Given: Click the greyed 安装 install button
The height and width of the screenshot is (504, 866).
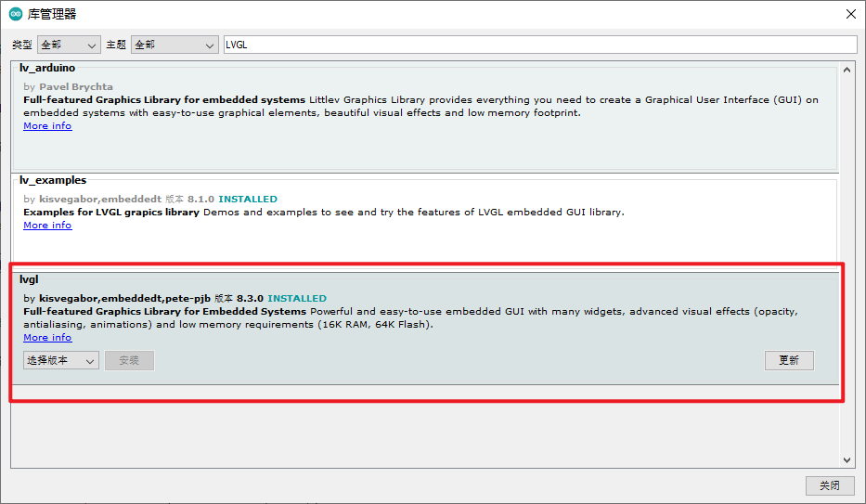Looking at the screenshot, I should [129, 360].
